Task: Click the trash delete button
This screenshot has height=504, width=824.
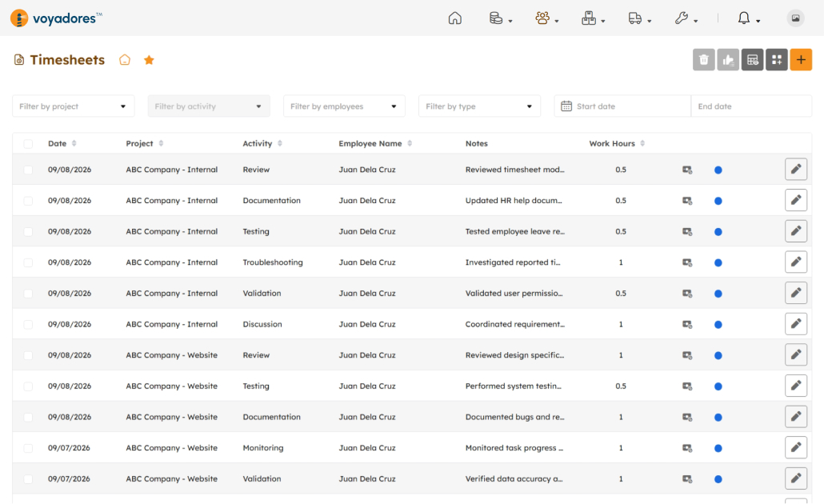Action: pyautogui.click(x=704, y=60)
